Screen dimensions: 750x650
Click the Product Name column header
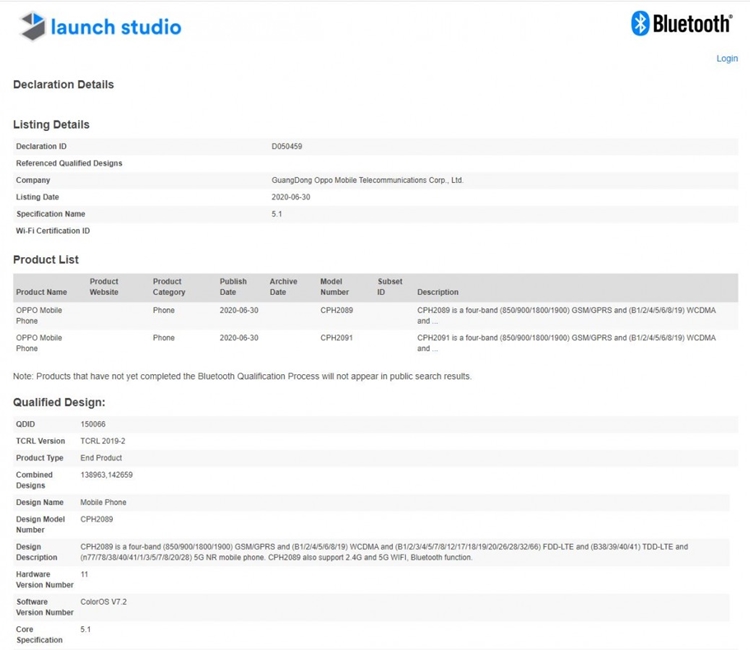(41, 292)
